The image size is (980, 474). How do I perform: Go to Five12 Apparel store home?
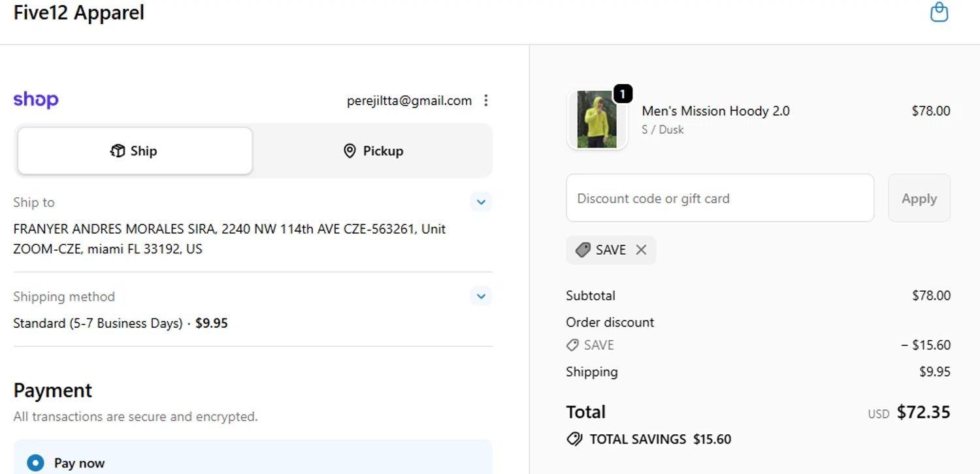79,12
